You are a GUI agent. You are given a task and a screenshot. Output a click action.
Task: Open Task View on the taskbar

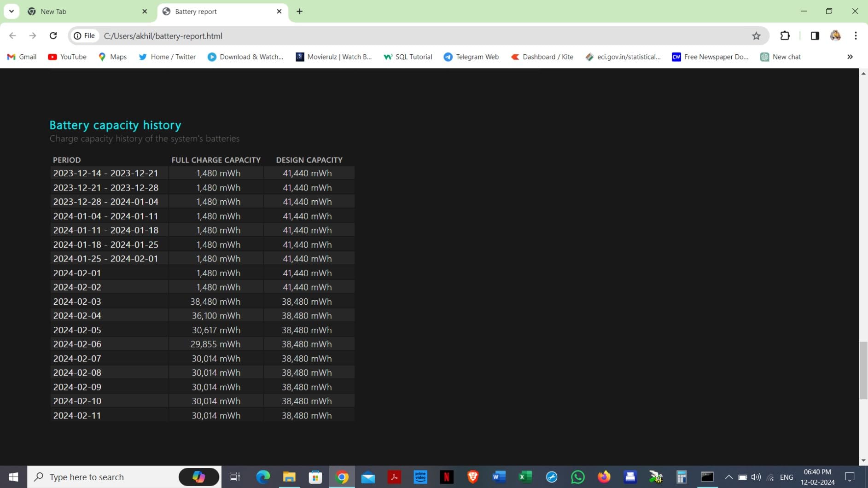click(x=235, y=477)
